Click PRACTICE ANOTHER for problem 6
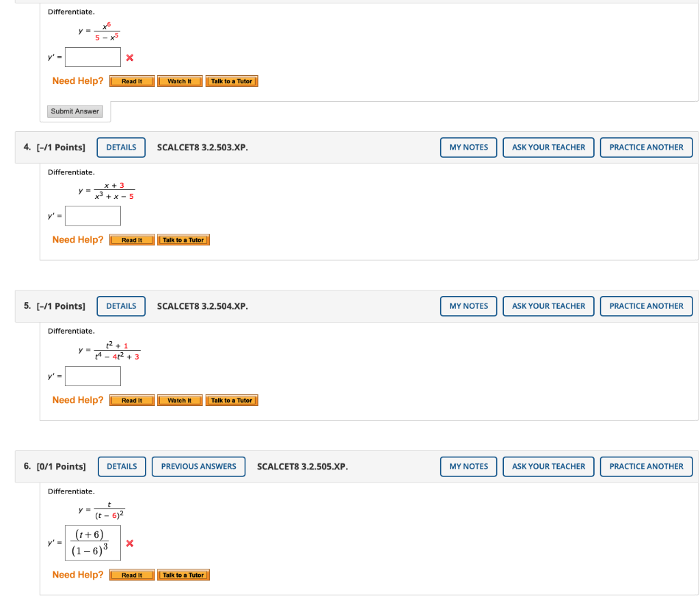 (x=646, y=466)
